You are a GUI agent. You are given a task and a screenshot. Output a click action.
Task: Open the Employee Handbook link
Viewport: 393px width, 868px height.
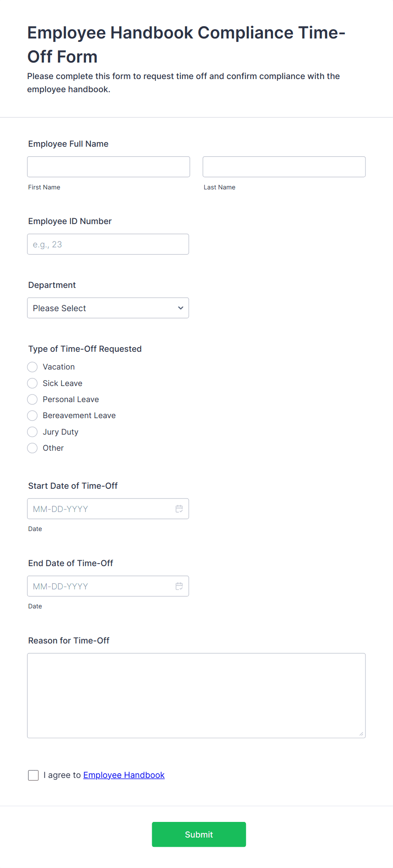tap(124, 775)
